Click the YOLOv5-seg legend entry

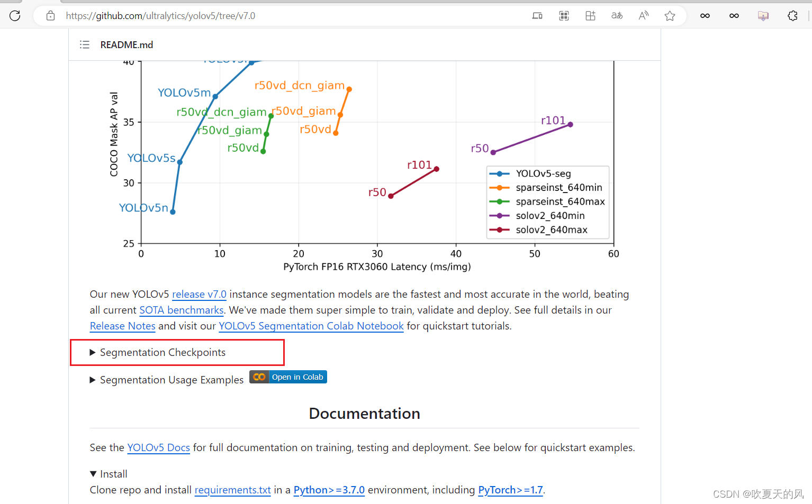tap(530, 173)
